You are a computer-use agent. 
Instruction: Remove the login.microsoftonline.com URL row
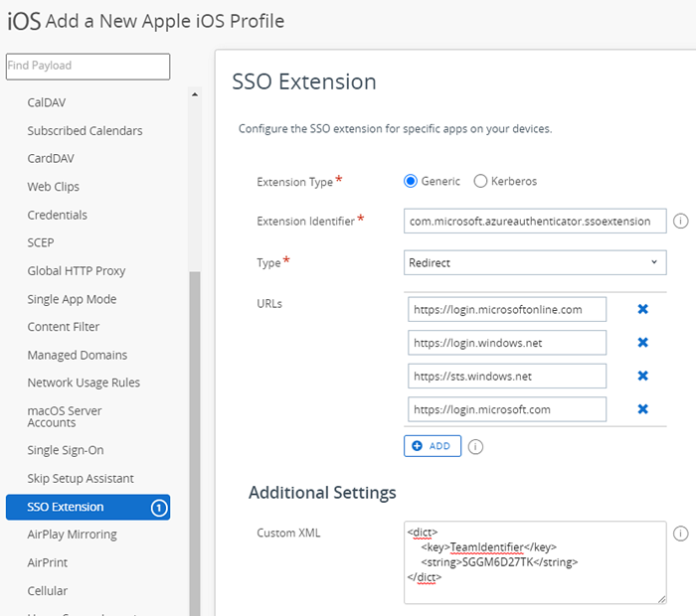[642, 309]
